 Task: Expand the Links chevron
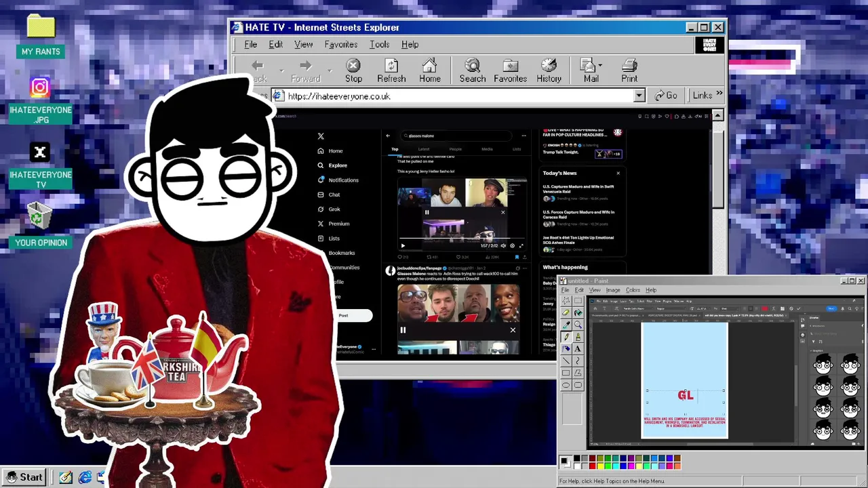click(719, 94)
